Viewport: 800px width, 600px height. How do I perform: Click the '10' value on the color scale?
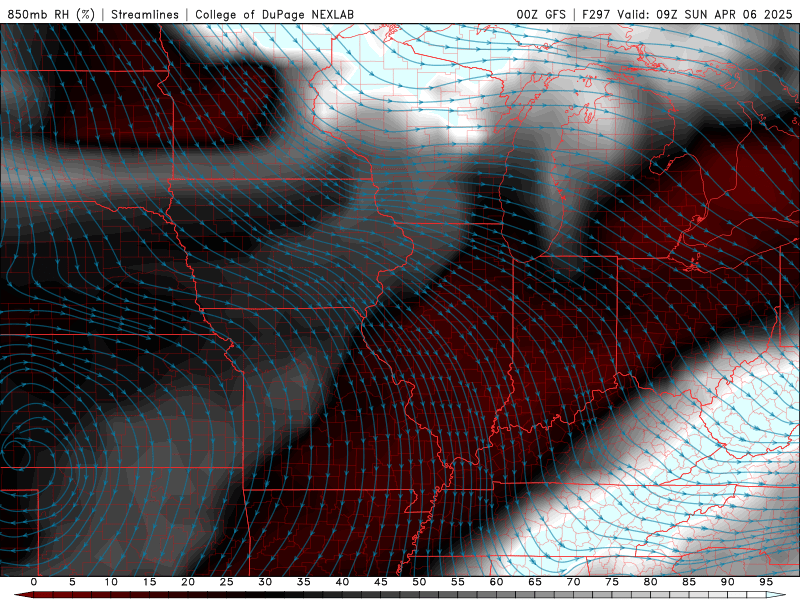pyautogui.click(x=111, y=582)
